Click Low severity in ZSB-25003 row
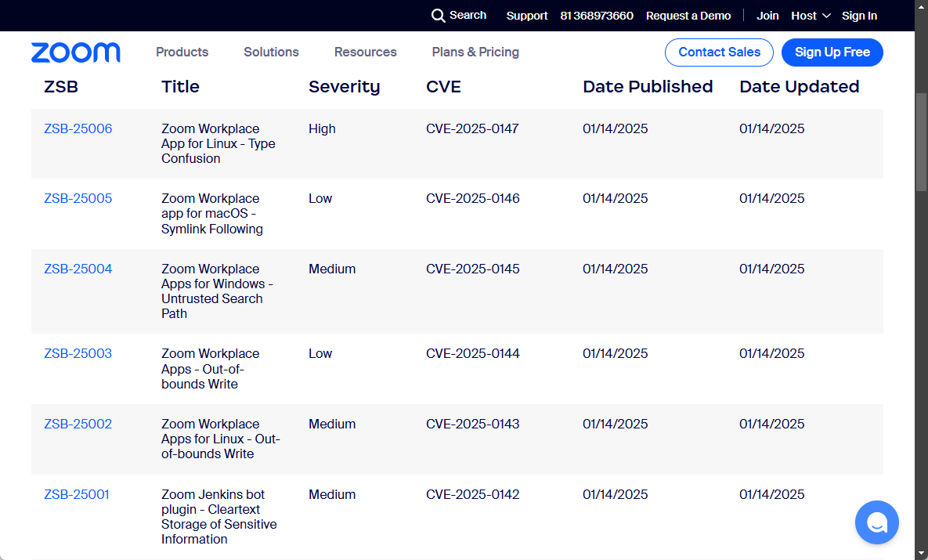 click(320, 353)
